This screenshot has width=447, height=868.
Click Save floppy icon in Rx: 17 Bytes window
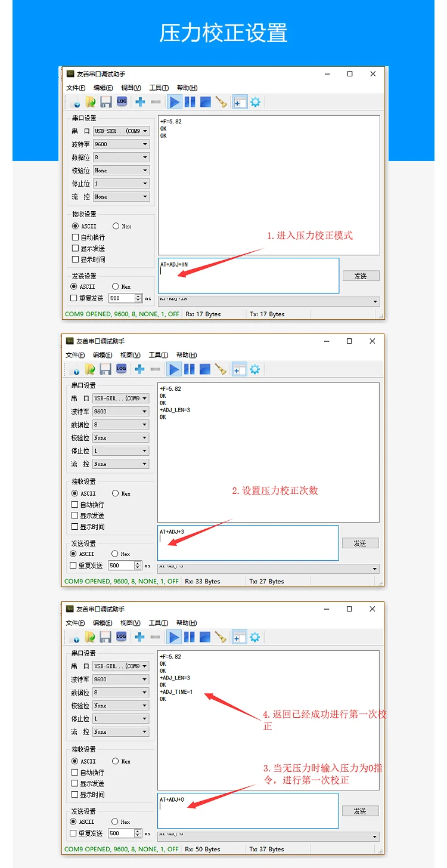[106, 102]
